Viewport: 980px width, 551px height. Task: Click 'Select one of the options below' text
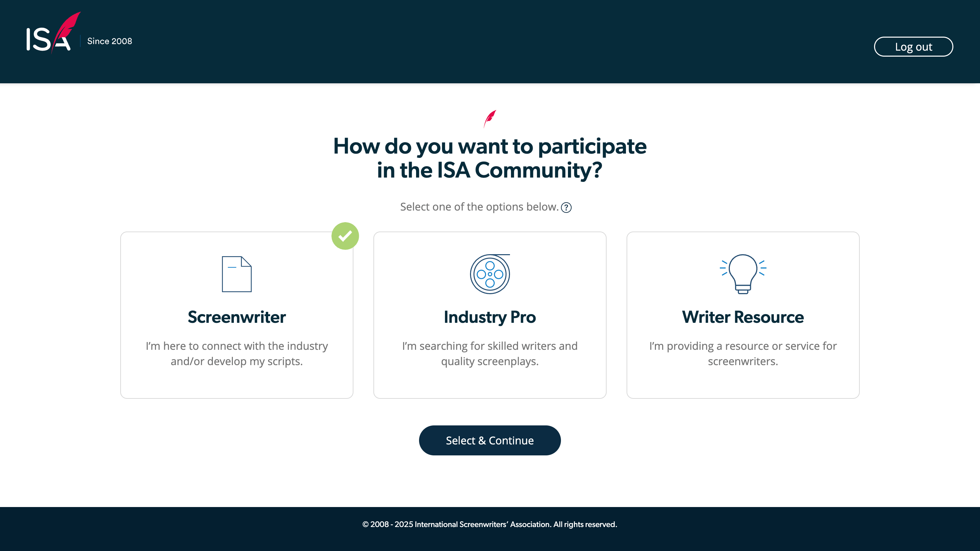click(x=479, y=207)
